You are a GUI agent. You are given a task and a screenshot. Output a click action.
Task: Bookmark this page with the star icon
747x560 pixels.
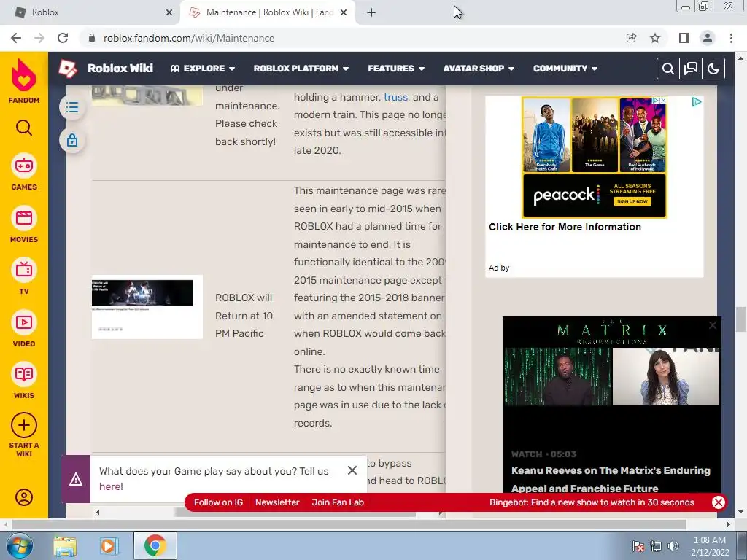click(655, 38)
